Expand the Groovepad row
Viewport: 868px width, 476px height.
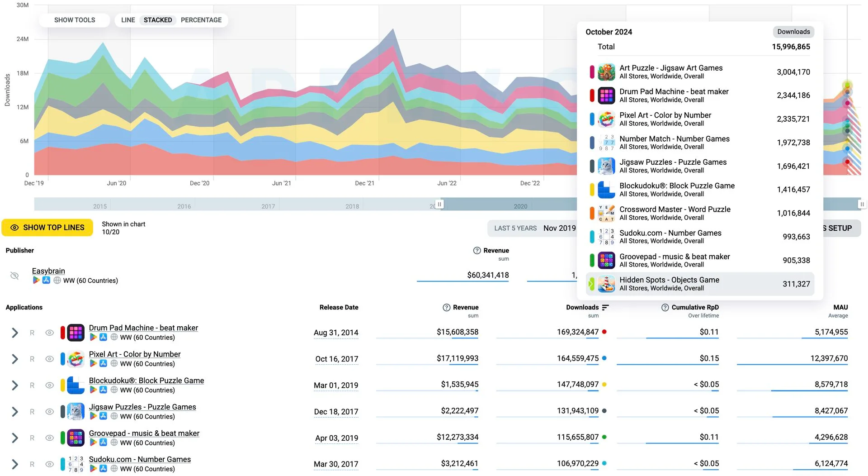[15, 438]
